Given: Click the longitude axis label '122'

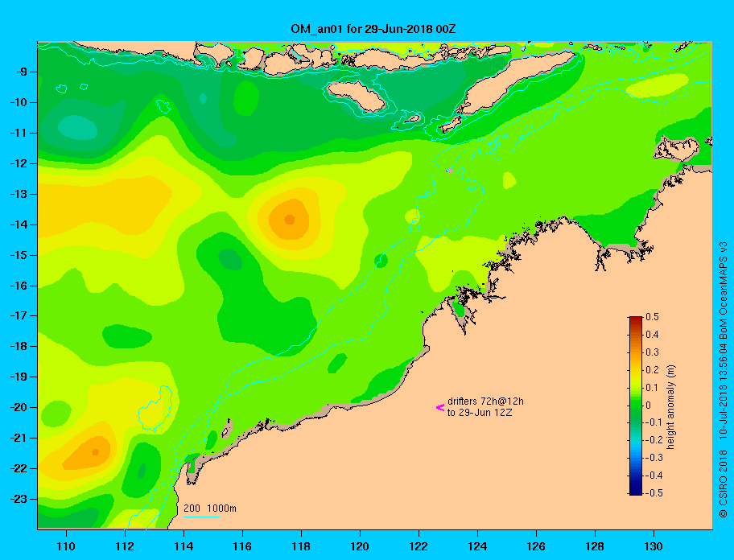Looking at the screenshot, I should click(x=419, y=546).
